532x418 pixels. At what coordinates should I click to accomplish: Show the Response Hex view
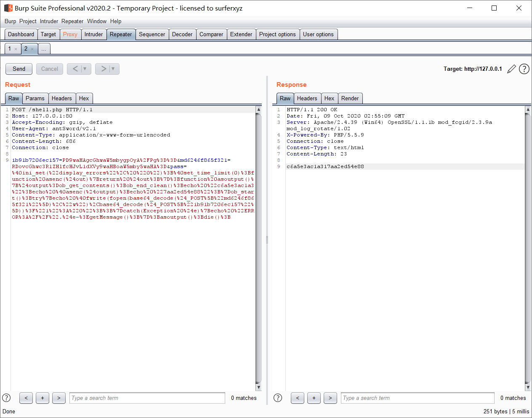tap(330, 99)
